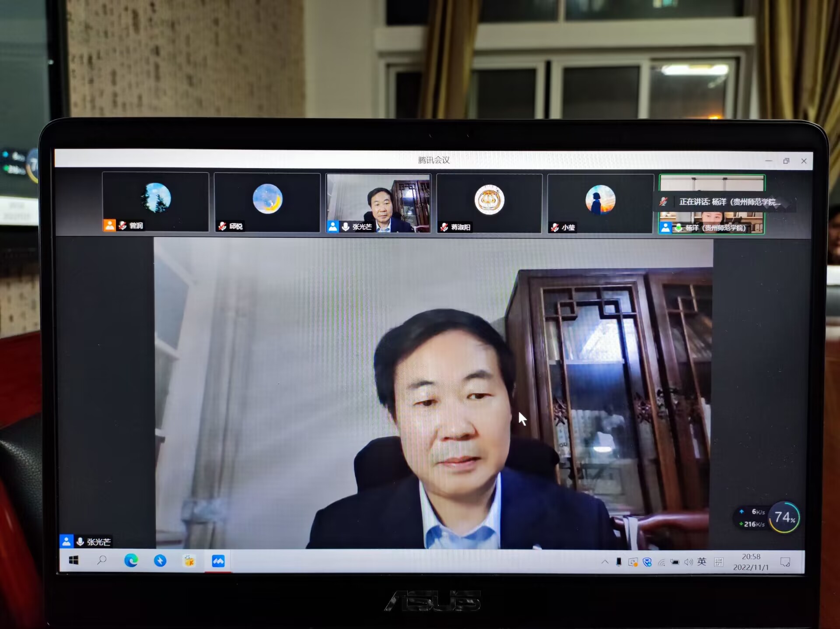Click the Wi-Fi network tray icon
The height and width of the screenshot is (629, 840).
(x=661, y=562)
